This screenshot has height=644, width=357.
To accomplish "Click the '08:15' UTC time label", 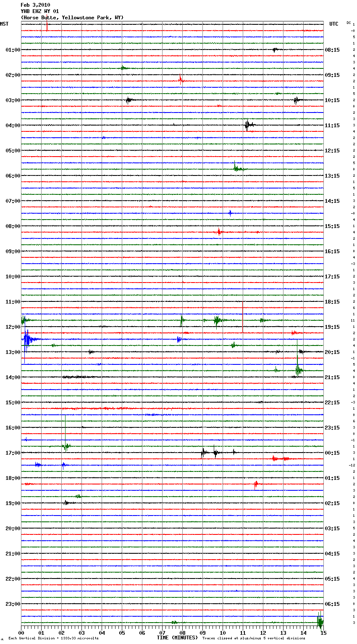I will [332, 50].
